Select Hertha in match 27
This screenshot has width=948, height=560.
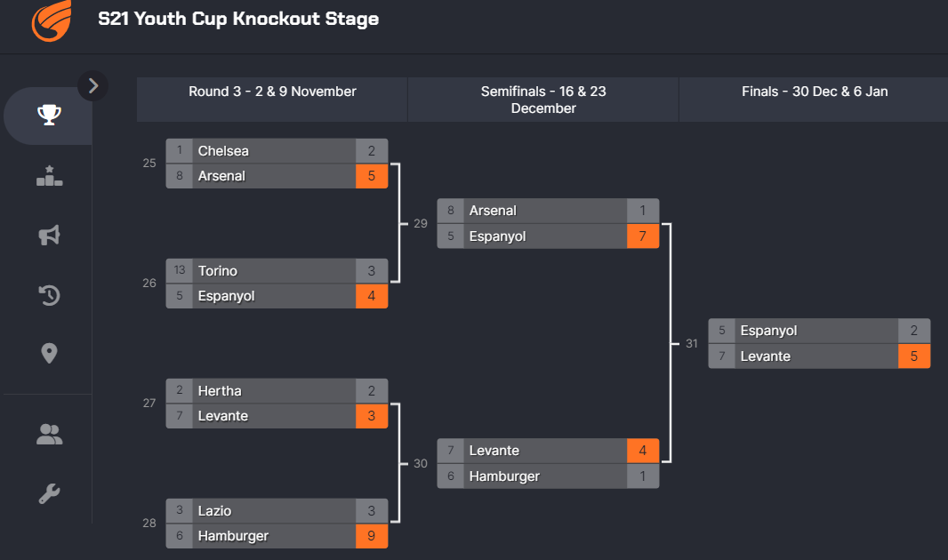click(220, 391)
